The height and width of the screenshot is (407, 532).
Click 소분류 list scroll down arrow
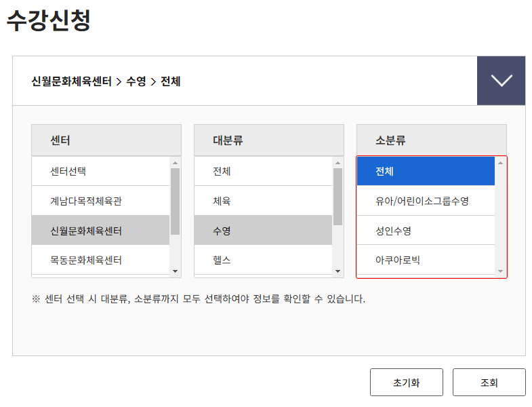(500, 271)
